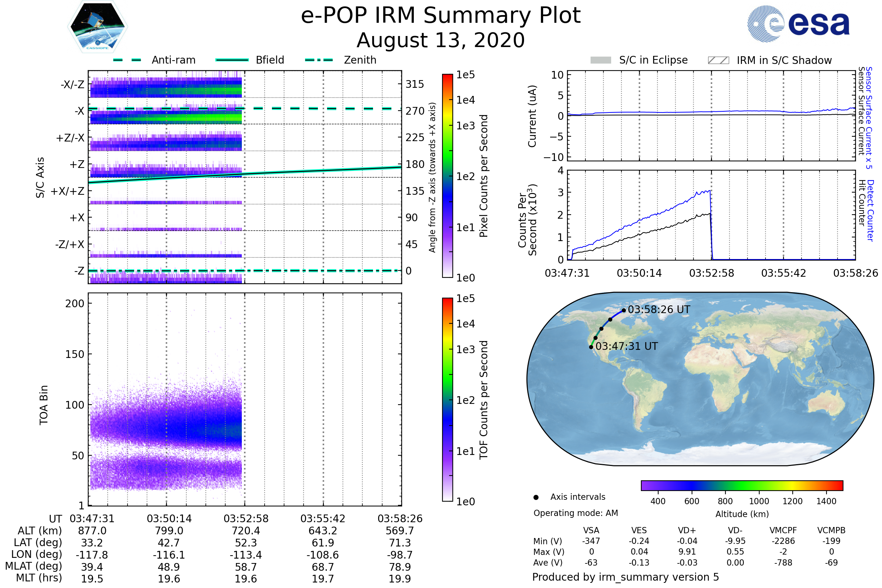Click the ESA logo
Image resolution: width=882 pixels, height=588 pixels.
pos(798,24)
